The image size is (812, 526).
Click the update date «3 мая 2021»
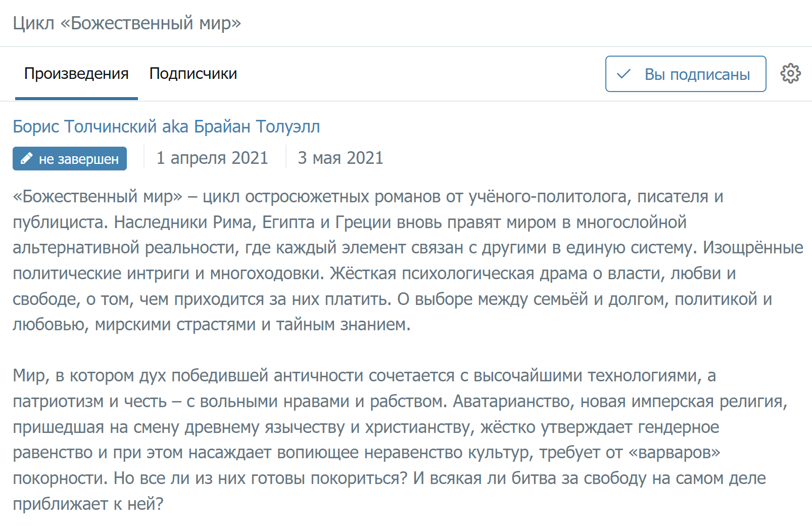click(340, 158)
